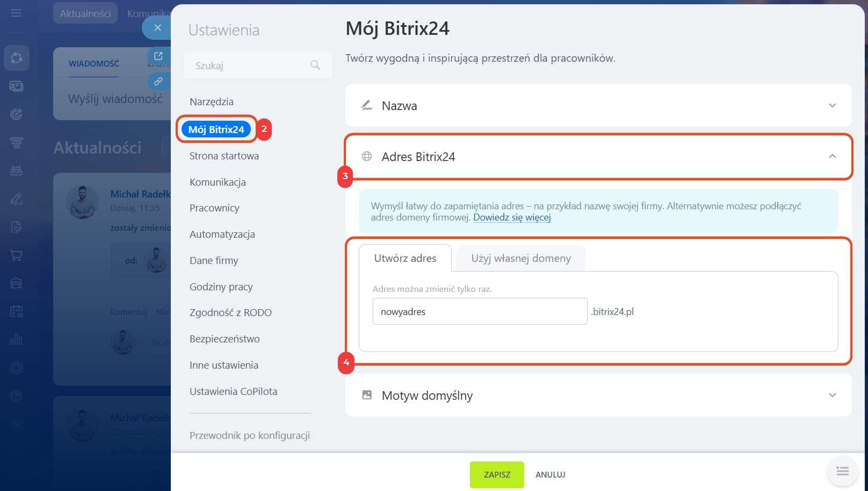Go to Ustawienia CoPilota
The image size is (868, 491).
tap(234, 391)
